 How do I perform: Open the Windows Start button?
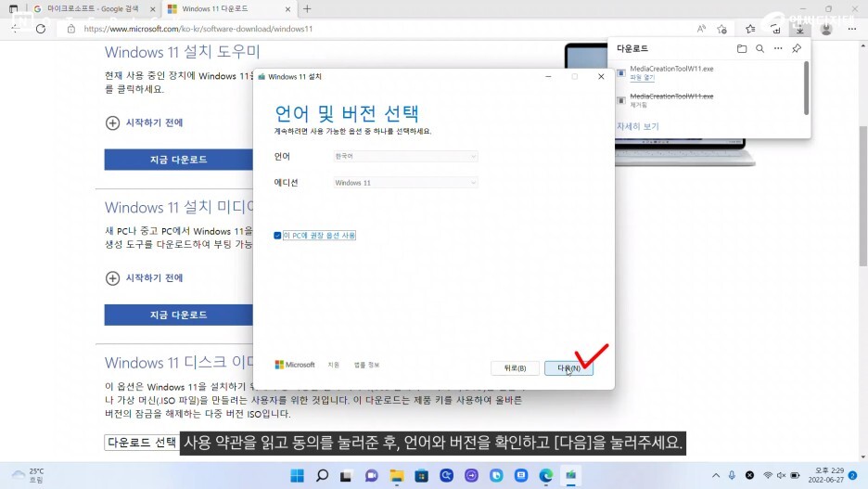(298, 476)
